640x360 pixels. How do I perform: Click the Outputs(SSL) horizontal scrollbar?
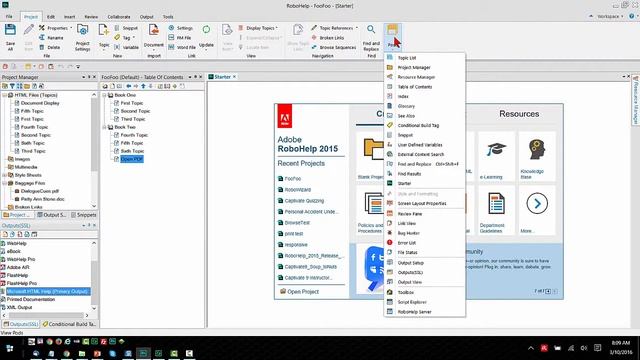(46, 315)
